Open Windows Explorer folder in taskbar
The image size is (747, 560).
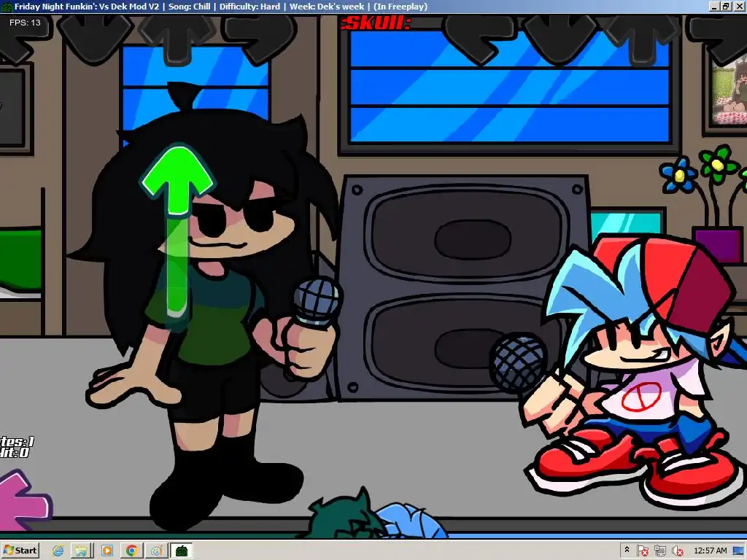coord(82,551)
